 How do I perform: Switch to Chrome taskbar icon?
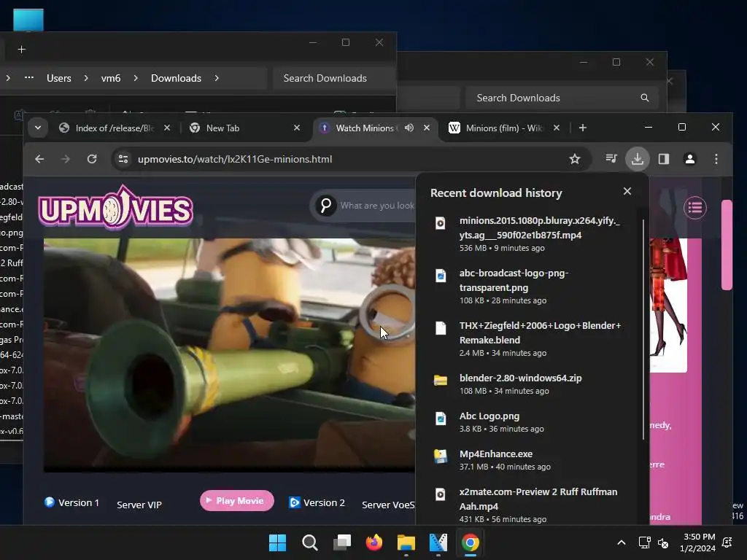(x=471, y=542)
